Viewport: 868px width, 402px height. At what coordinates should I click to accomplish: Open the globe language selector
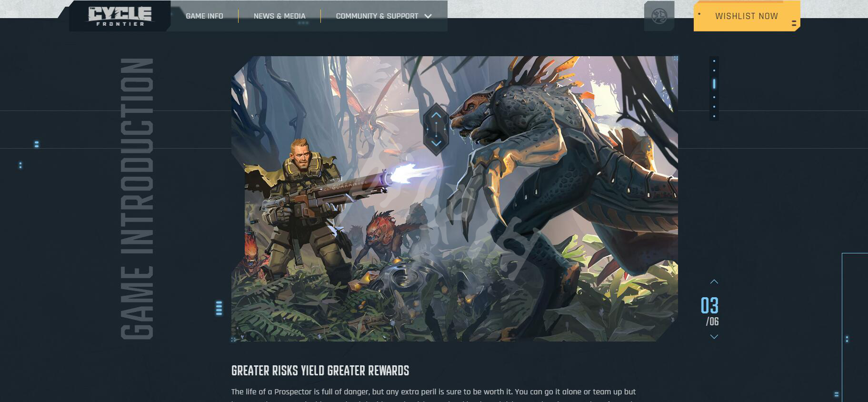pos(659,16)
